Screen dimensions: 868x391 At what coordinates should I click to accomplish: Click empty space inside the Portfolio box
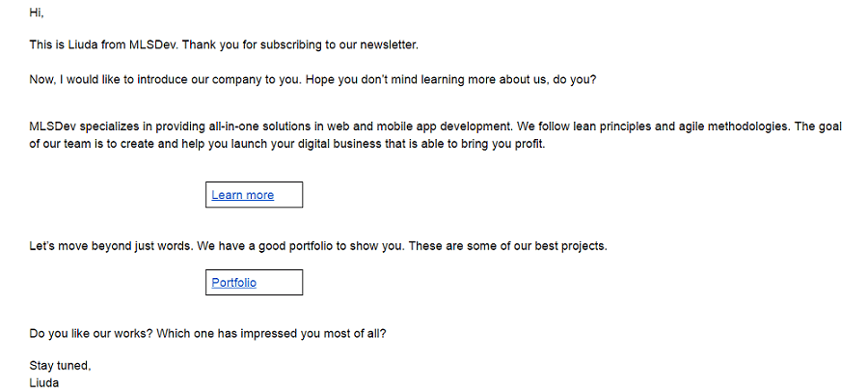pos(280,283)
